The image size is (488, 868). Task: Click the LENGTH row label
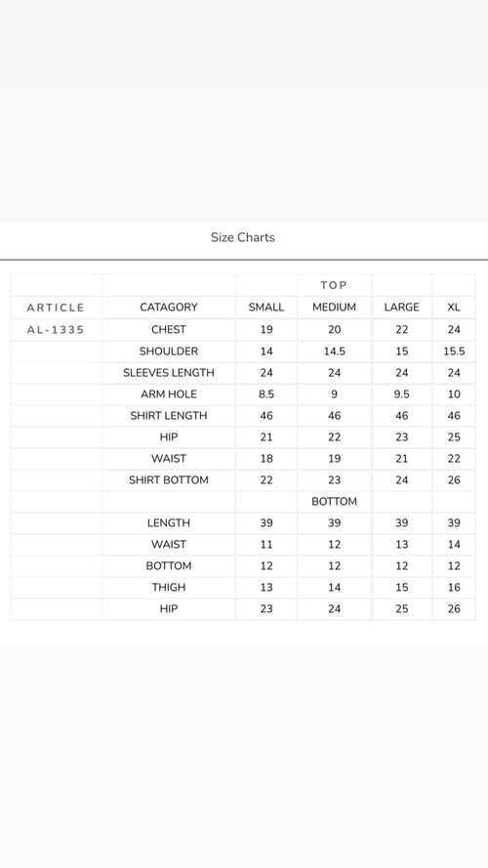[x=169, y=523]
